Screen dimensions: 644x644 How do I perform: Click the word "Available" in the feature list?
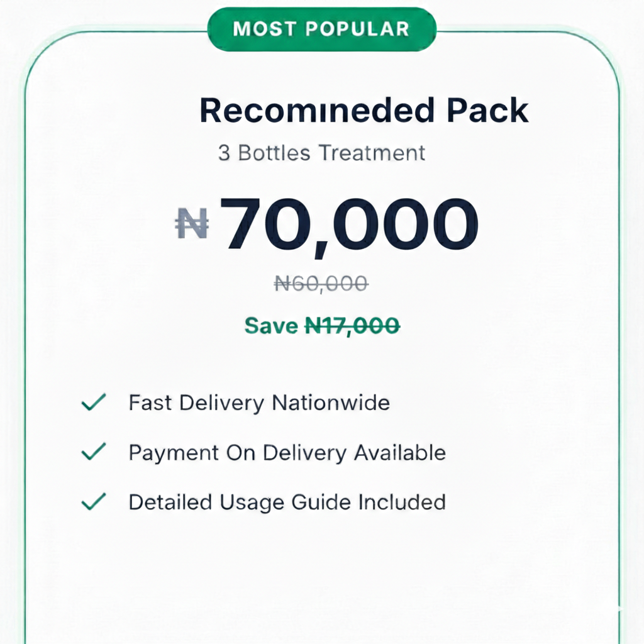[399, 452]
